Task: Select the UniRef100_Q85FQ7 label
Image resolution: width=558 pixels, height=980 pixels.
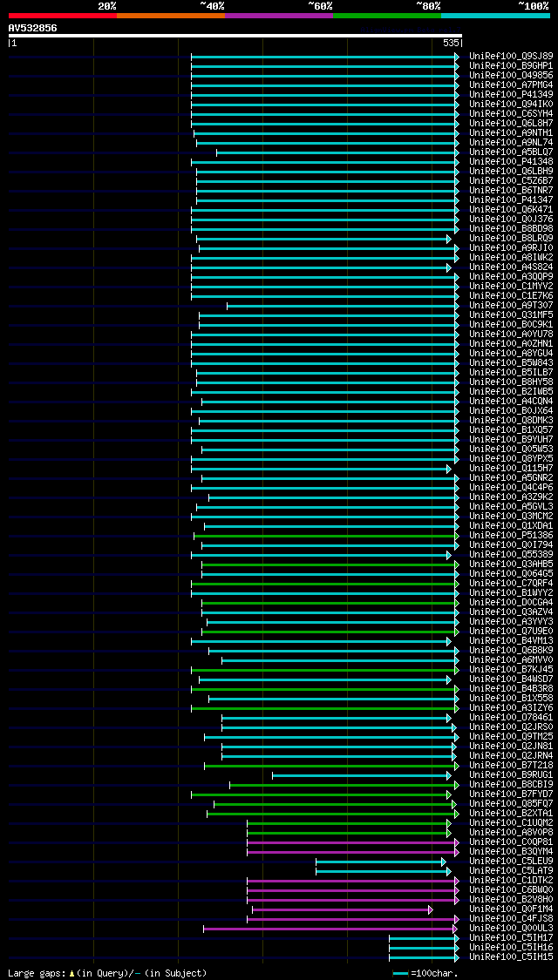Action: [x=511, y=804]
